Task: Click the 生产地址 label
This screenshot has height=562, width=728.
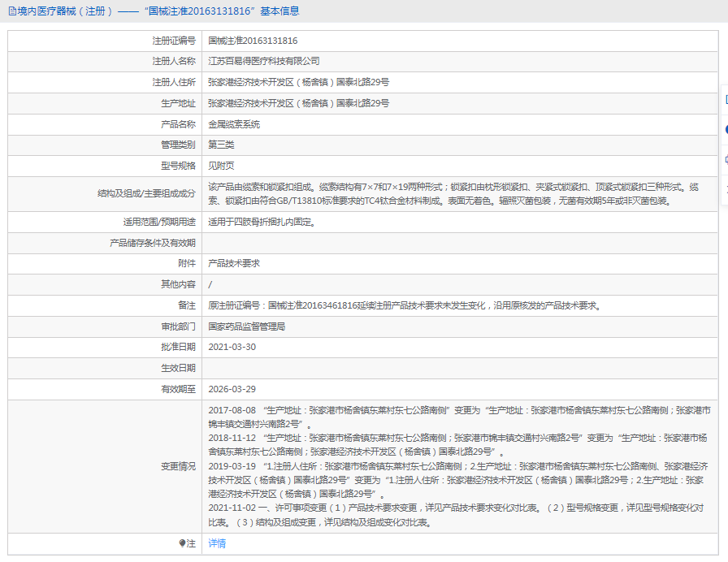Action: 178,103
